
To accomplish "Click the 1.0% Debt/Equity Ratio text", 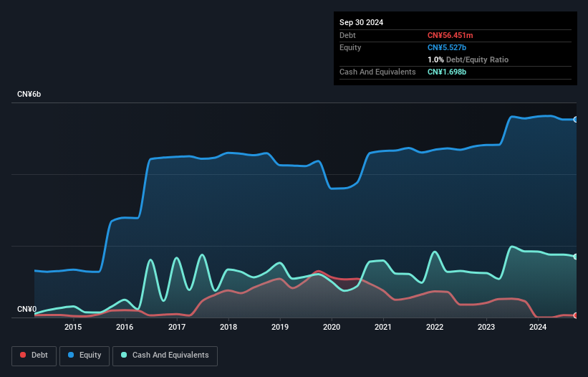I will click(468, 59).
